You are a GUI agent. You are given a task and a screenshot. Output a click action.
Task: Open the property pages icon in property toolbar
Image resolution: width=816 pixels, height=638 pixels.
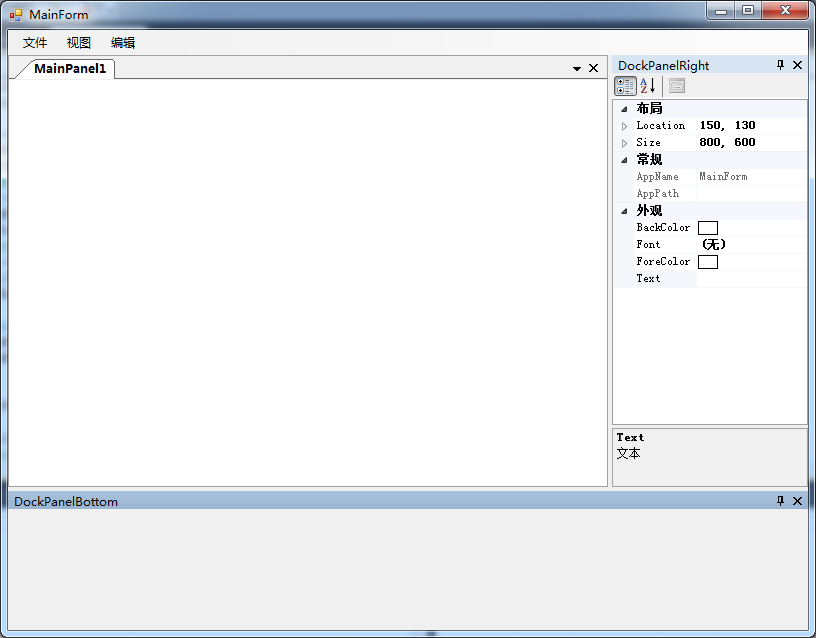tap(676, 85)
